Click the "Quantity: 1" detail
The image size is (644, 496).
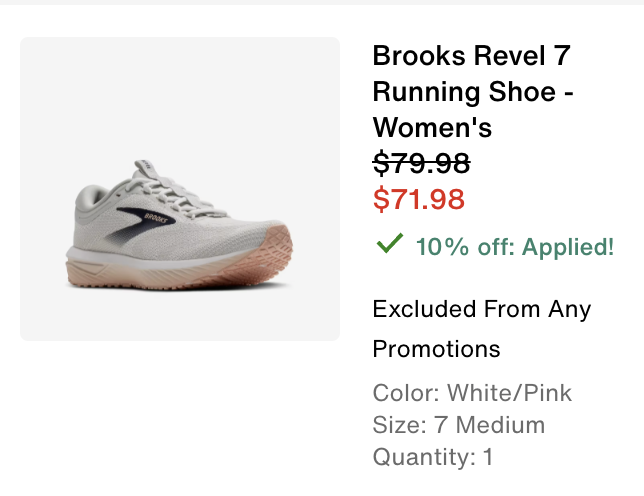point(432,458)
